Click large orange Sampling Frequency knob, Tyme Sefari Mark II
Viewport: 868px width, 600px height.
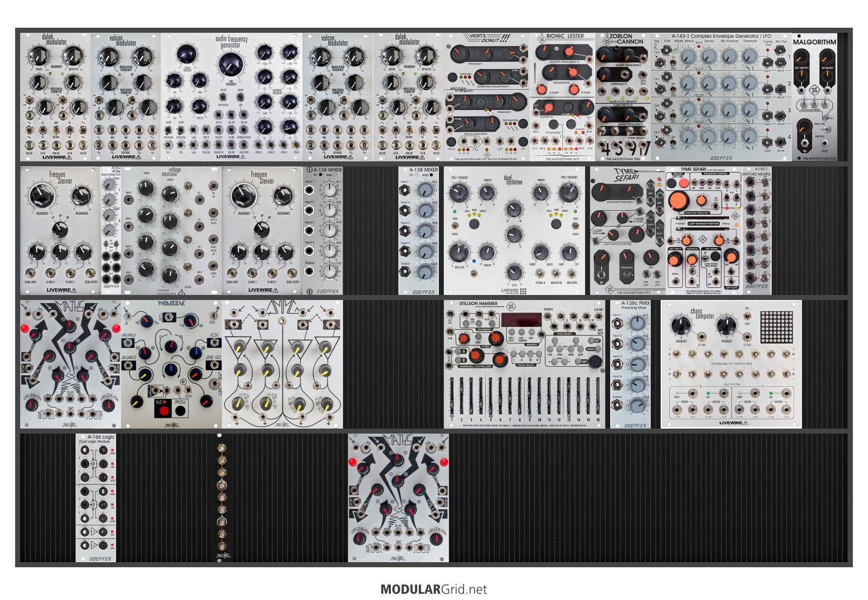tap(678, 201)
